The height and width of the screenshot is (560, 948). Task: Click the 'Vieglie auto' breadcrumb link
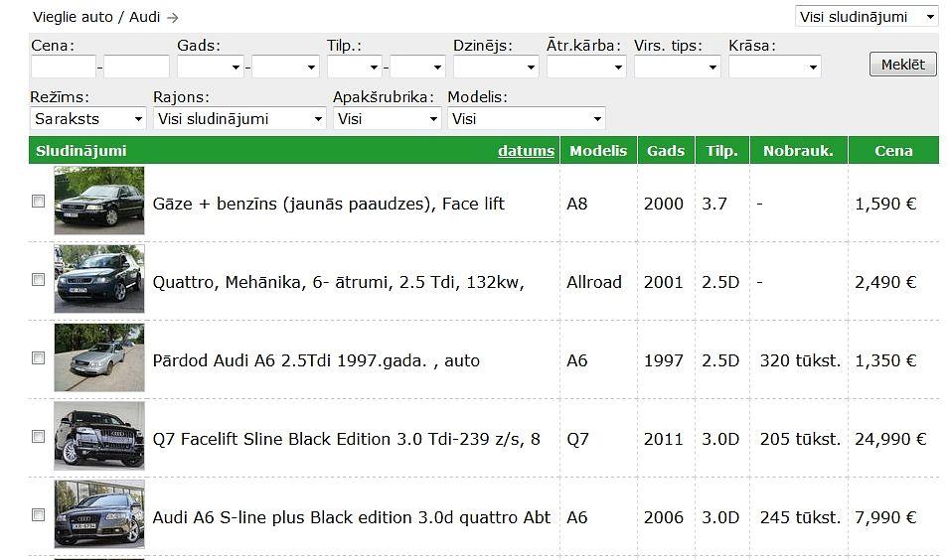click(73, 17)
